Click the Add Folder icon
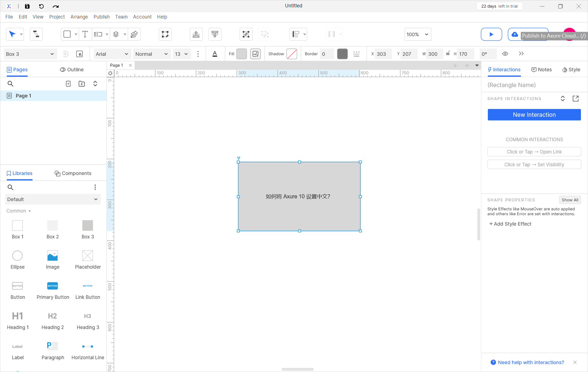The height and width of the screenshot is (372, 588). pyautogui.click(x=82, y=84)
